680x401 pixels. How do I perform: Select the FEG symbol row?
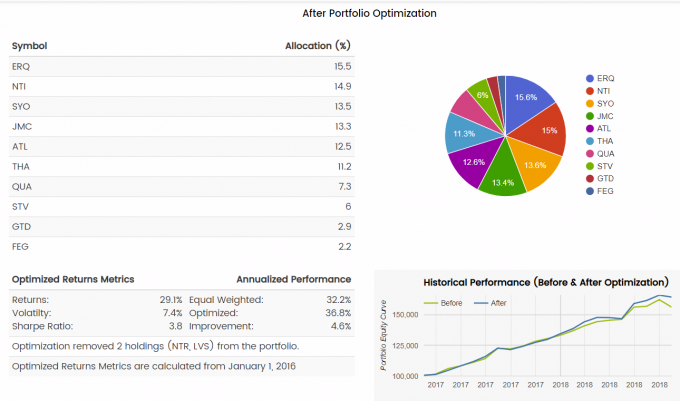click(182, 247)
